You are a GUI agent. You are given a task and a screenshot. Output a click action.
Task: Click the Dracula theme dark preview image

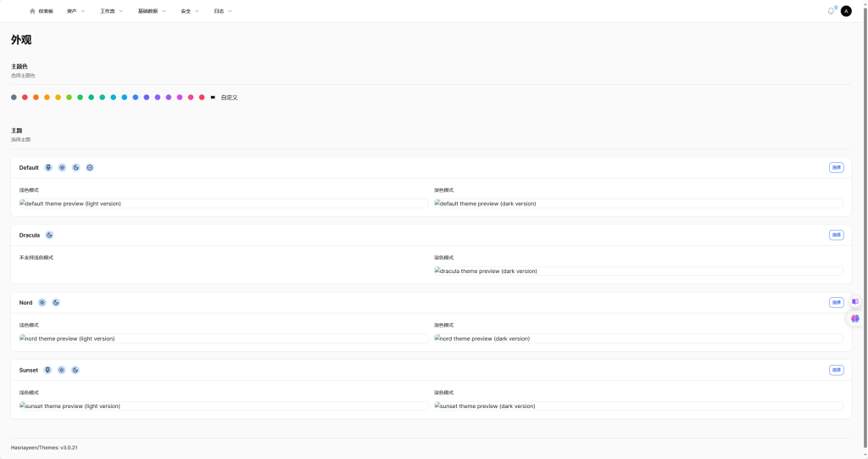pyautogui.click(x=638, y=271)
